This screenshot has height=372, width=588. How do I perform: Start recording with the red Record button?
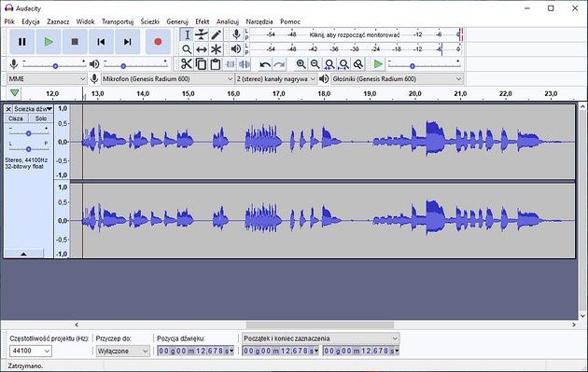coord(158,42)
